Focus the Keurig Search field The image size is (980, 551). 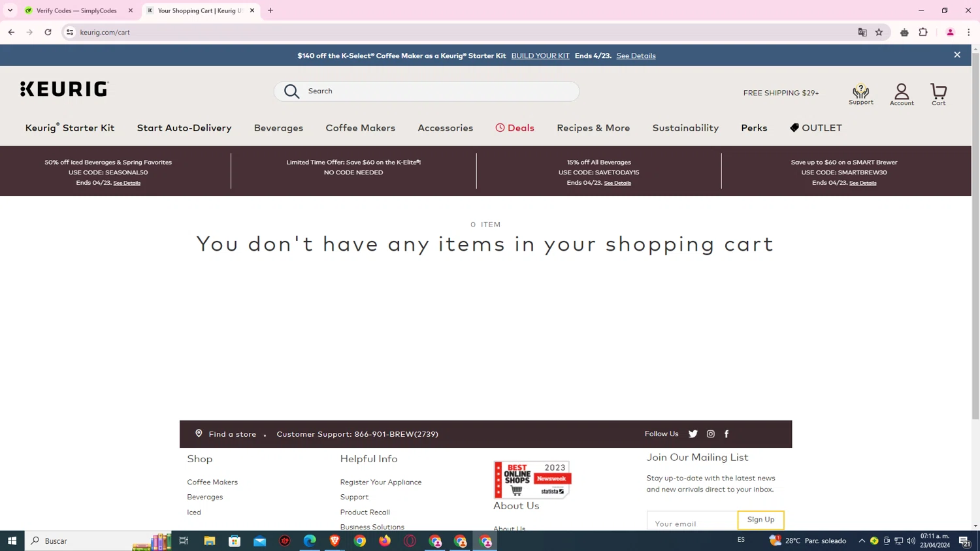[x=426, y=91]
